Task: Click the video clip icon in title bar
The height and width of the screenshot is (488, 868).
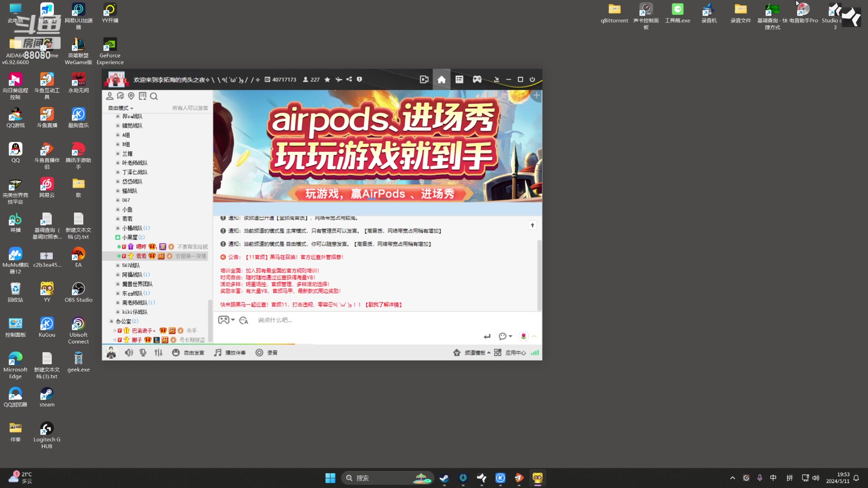Action: pyautogui.click(x=424, y=79)
